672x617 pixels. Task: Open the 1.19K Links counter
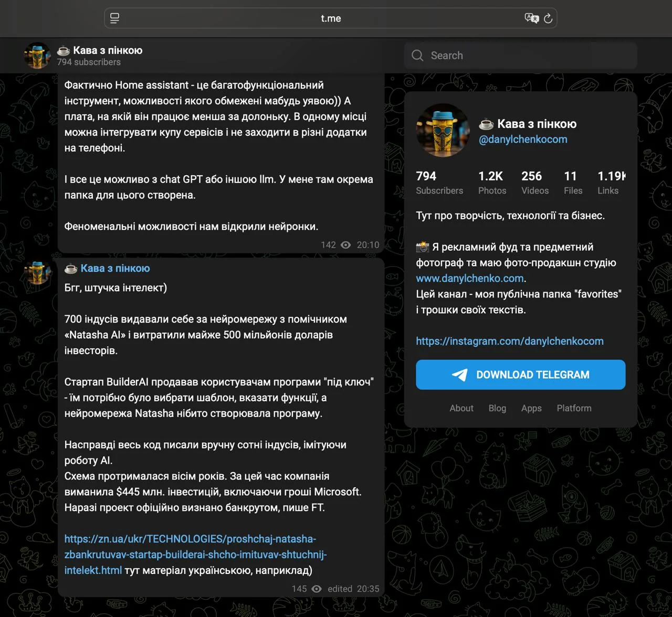(612, 183)
